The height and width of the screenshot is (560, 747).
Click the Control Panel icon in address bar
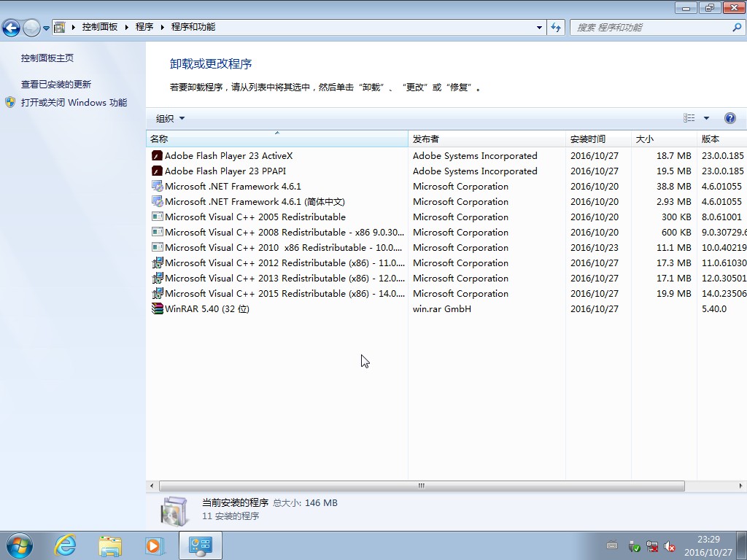[x=59, y=27]
